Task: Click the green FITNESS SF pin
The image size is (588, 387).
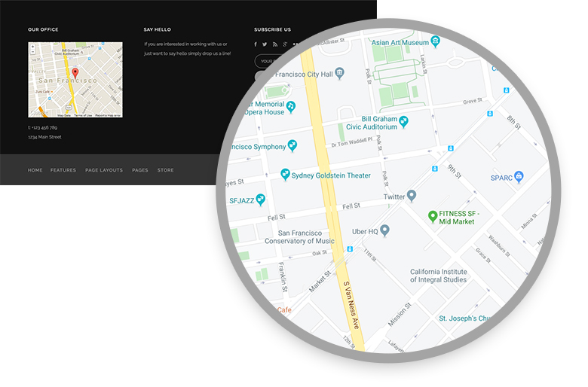Action: 433,216
